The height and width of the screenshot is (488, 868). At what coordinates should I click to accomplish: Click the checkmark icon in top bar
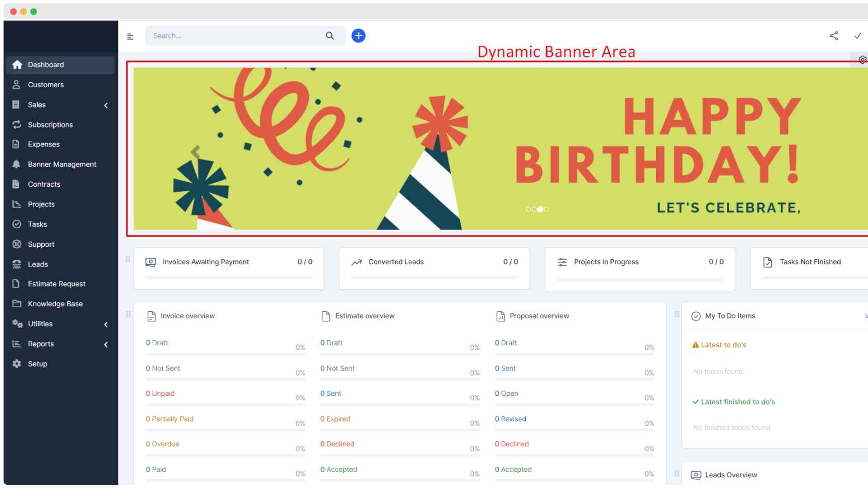(x=858, y=36)
